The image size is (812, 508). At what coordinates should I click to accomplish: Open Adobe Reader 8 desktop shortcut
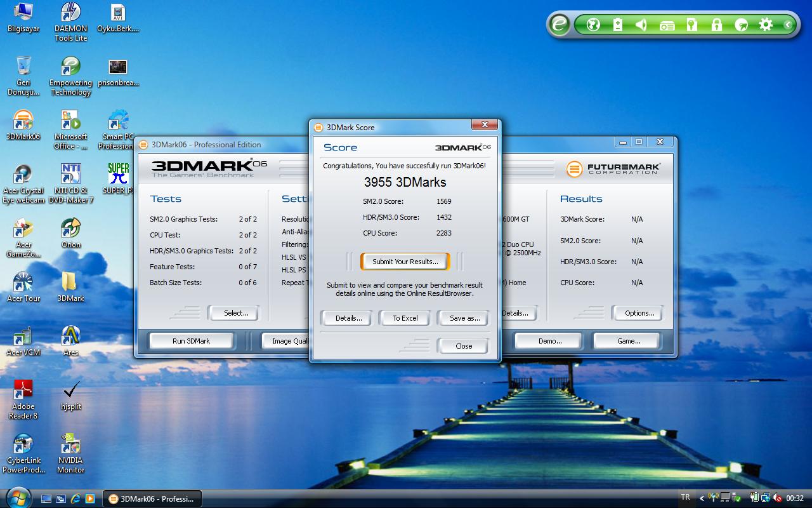[23, 400]
